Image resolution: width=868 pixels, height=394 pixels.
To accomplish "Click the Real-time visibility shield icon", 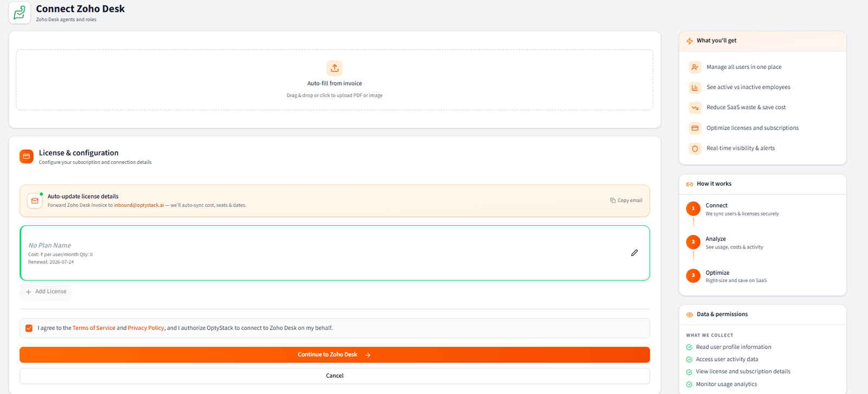I will pyautogui.click(x=695, y=148).
